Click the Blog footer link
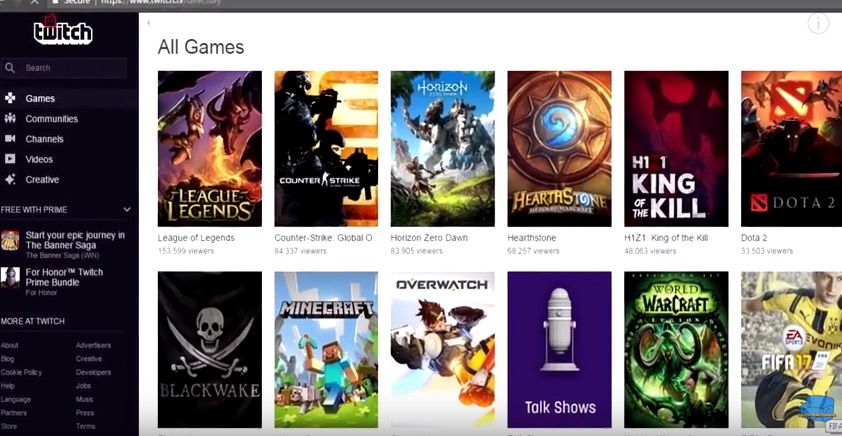842x436 pixels. [8, 359]
